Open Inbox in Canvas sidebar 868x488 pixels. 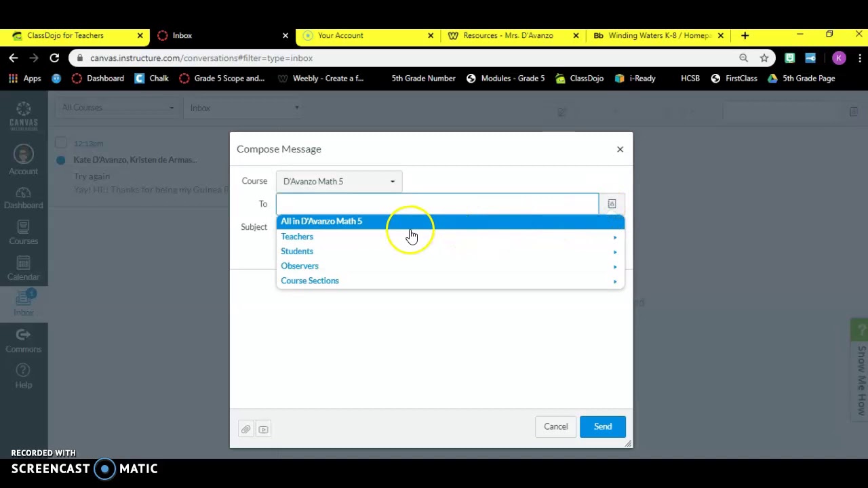(24, 304)
